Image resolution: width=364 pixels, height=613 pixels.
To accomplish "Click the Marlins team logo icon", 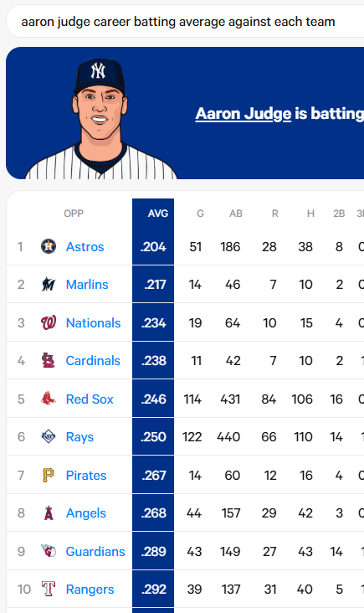I will (x=49, y=284).
